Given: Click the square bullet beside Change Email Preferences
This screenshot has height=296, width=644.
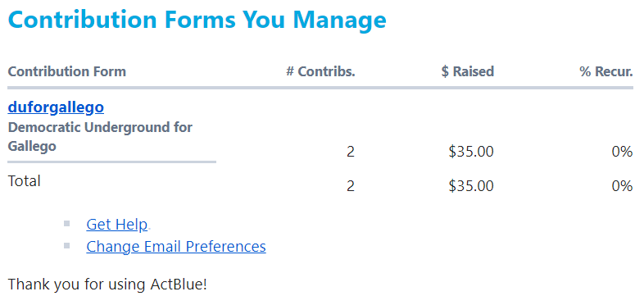Looking at the screenshot, I should 67,246.
